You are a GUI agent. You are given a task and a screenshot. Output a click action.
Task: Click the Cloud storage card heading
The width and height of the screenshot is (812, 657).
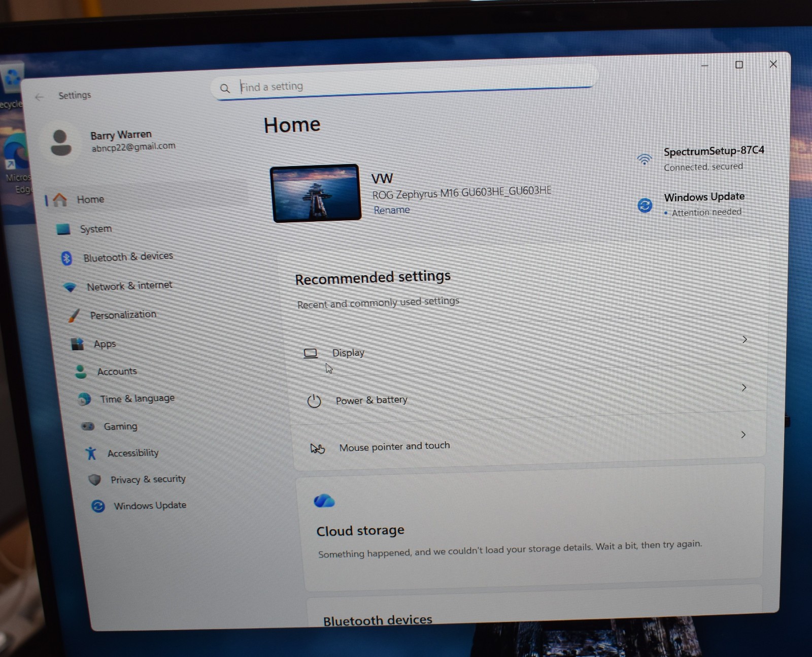[360, 531]
